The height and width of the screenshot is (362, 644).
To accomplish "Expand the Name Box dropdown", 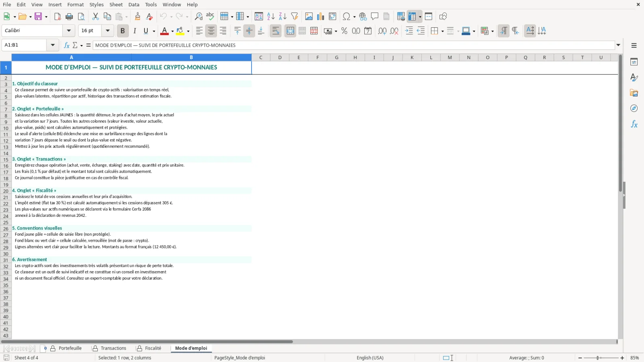I will click(53, 45).
